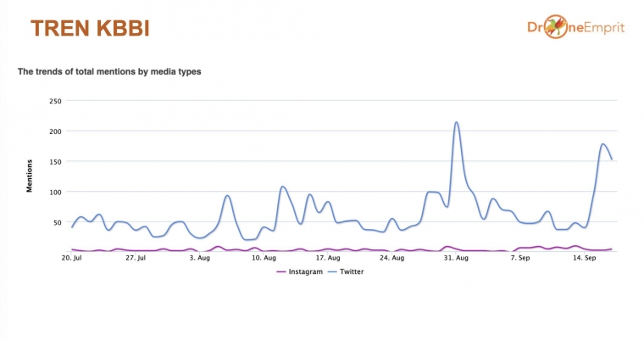Viewport: 644px width, 341px height.
Task: Click the 7. Sep date label
Action: 520,258
